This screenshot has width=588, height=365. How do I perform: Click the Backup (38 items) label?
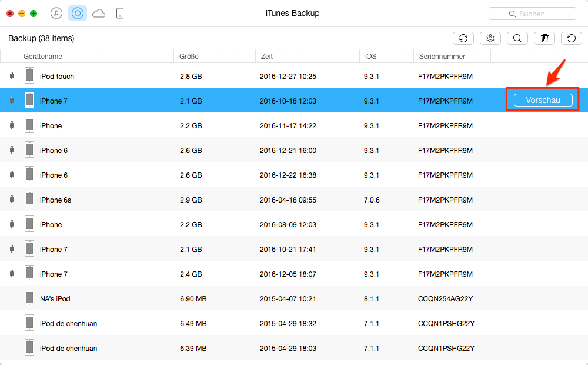tap(41, 38)
